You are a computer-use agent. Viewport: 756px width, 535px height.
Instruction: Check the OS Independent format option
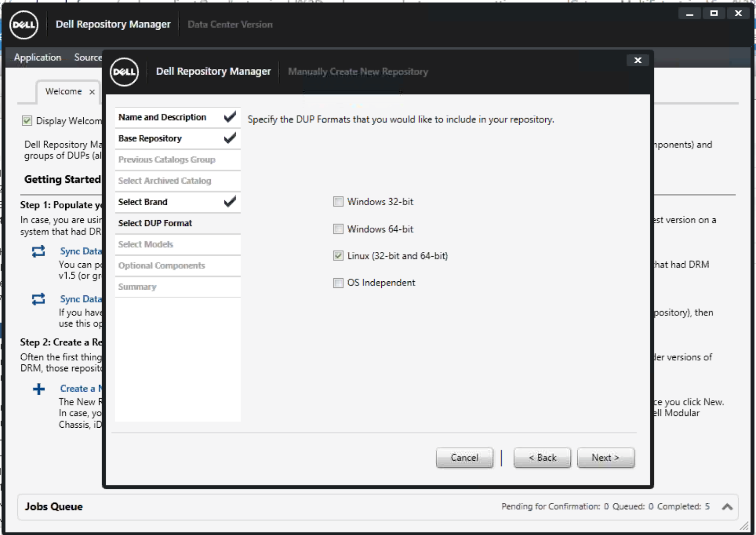338,283
